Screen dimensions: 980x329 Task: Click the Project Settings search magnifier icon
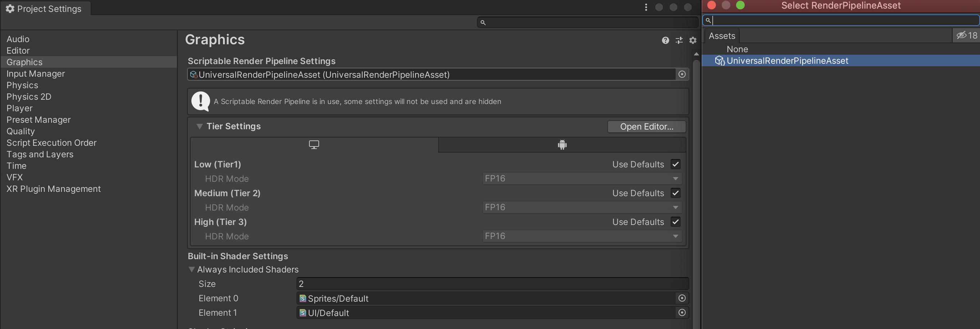tap(483, 22)
